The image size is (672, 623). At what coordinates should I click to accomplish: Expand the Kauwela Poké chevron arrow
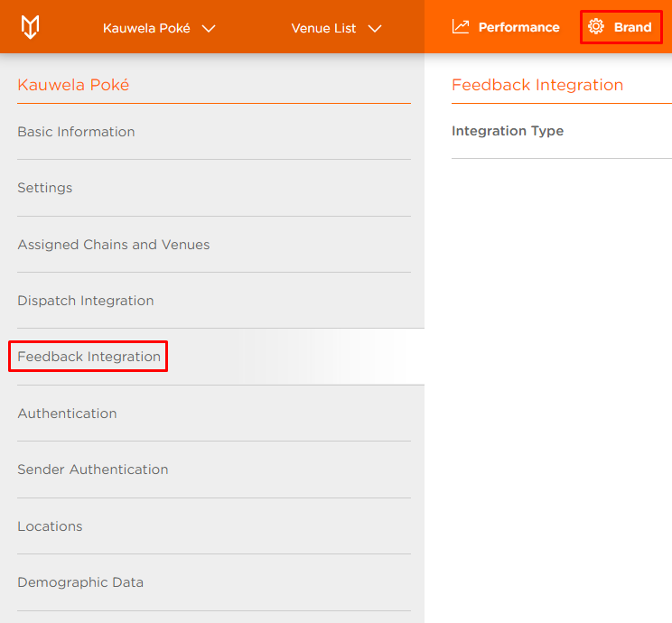[209, 29]
